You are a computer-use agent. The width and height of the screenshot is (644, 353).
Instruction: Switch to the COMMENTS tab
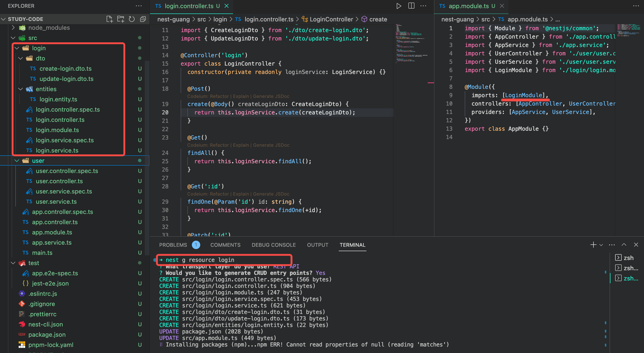[x=225, y=245]
